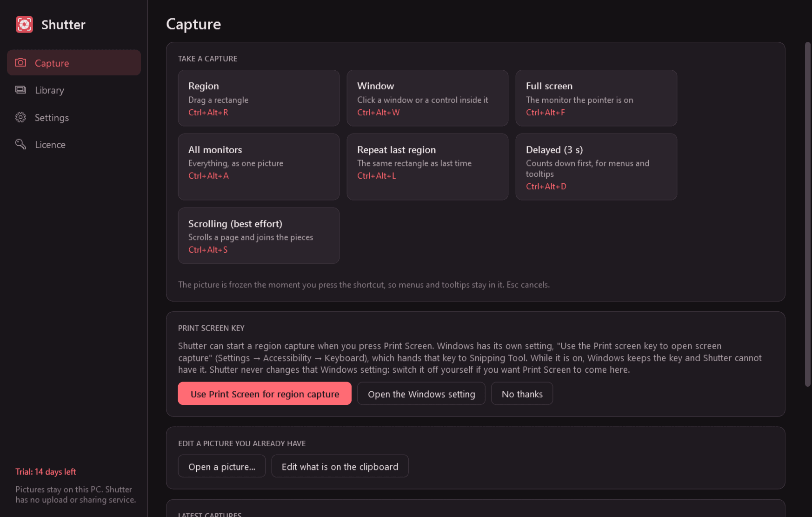Click EDIT A PICTURE YOU ALREADY HAVE label
This screenshot has height=517, width=812.
(x=242, y=443)
